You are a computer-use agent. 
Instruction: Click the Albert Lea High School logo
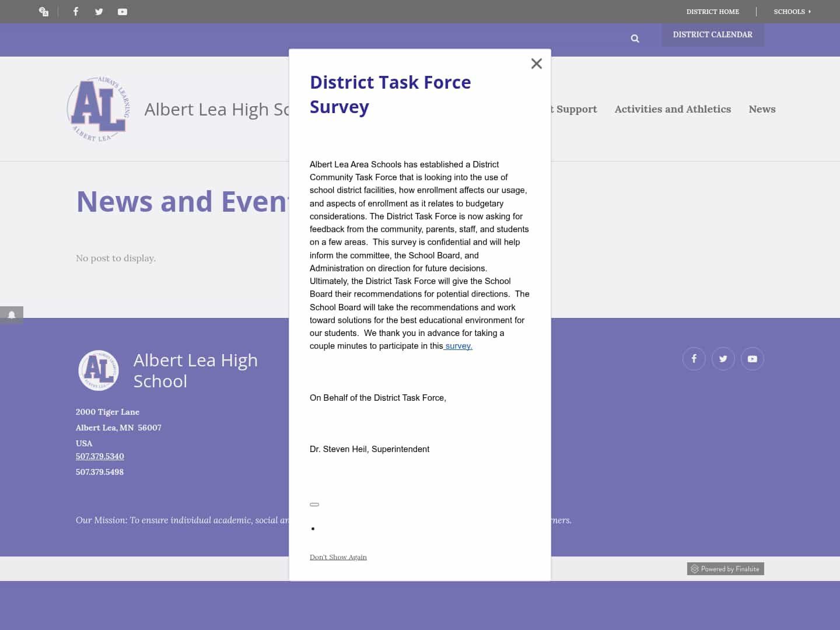[97, 108]
